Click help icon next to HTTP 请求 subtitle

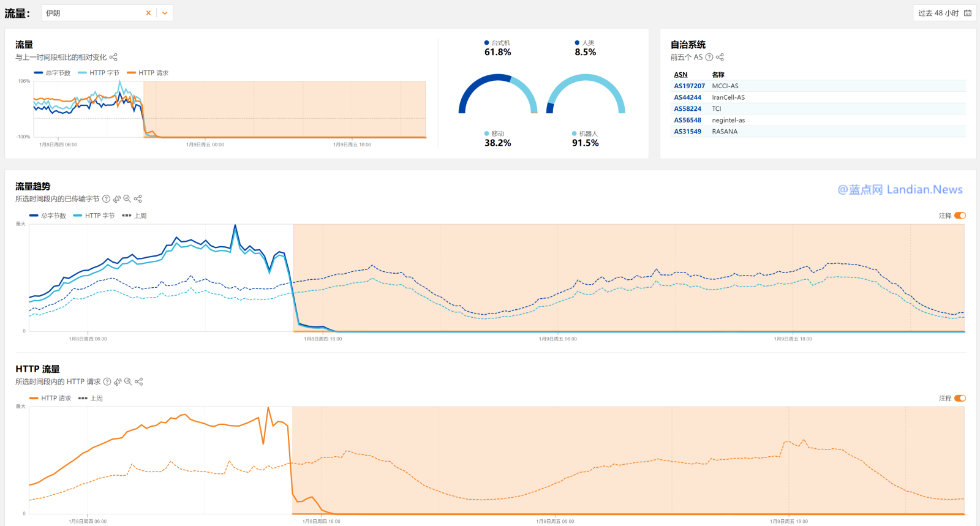[x=108, y=381]
